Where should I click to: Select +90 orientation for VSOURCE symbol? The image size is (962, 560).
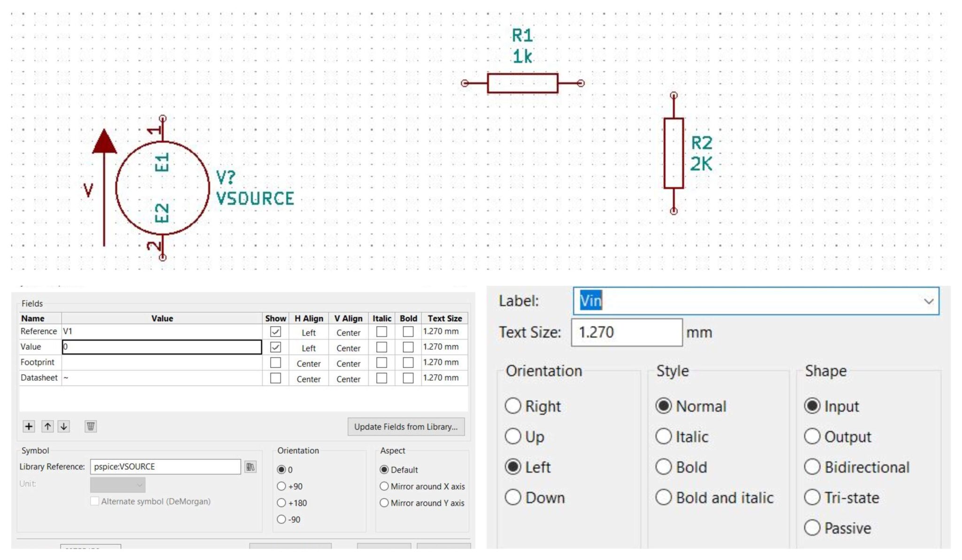281,486
